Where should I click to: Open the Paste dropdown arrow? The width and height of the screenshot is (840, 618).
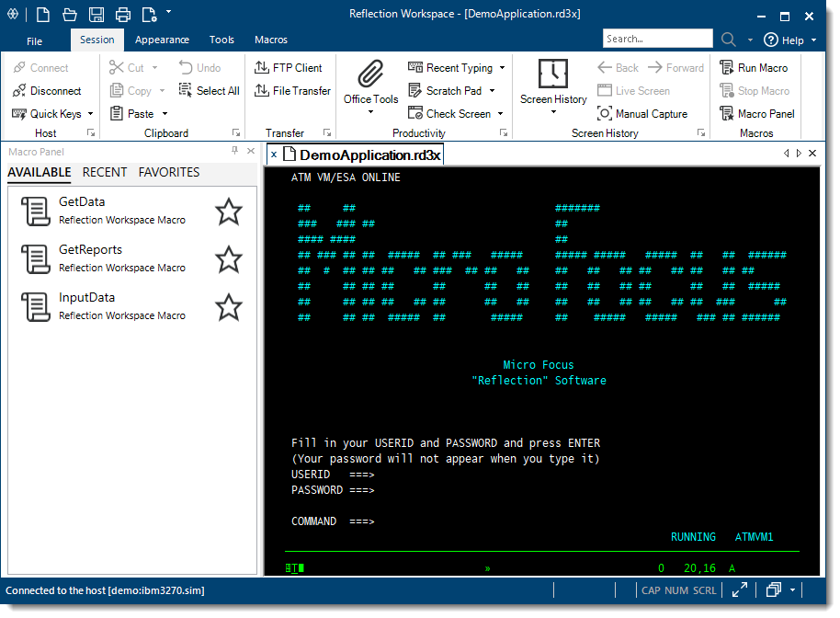coord(165,114)
